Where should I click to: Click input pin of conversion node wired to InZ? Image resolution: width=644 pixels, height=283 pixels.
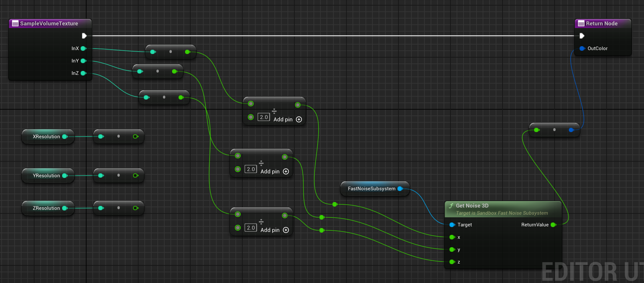pyautogui.click(x=146, y=97)
